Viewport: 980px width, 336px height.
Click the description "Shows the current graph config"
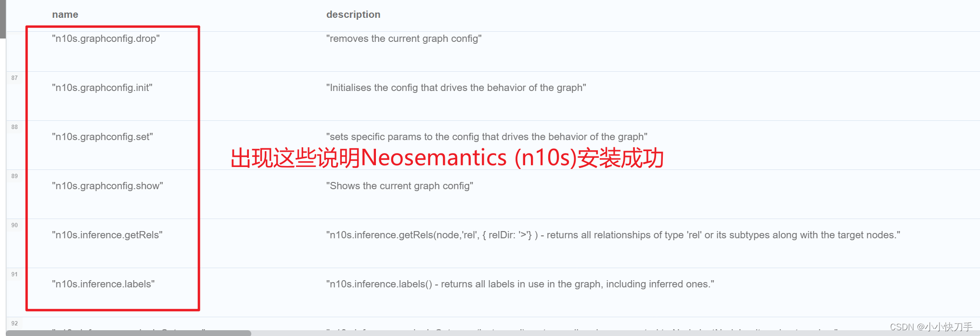point(400,185)
